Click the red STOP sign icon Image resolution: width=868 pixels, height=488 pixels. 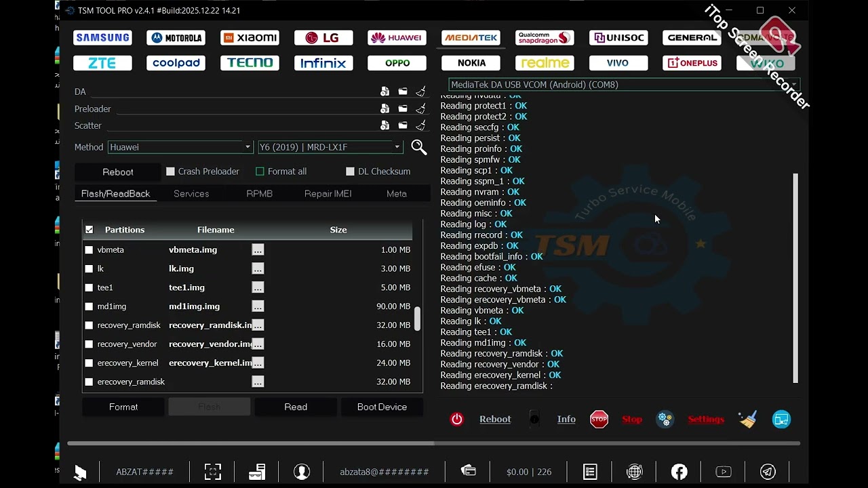599,419
